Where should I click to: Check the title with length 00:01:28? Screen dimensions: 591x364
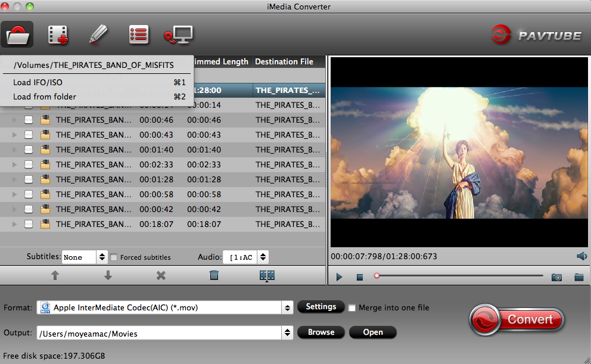pos(29,179)
